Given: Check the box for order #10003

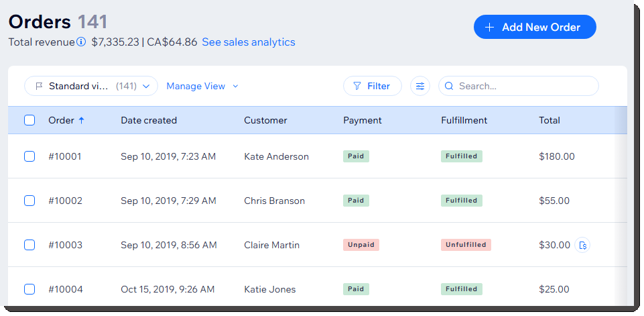Looking at the screenshot, I should pyautogui.click(x=29, y=246).
